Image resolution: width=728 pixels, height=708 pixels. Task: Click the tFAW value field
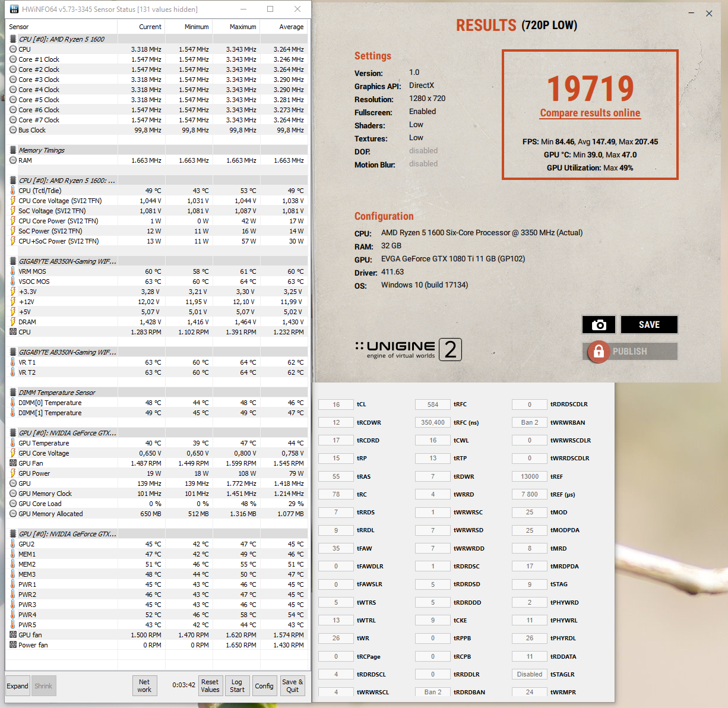[336, 548]
